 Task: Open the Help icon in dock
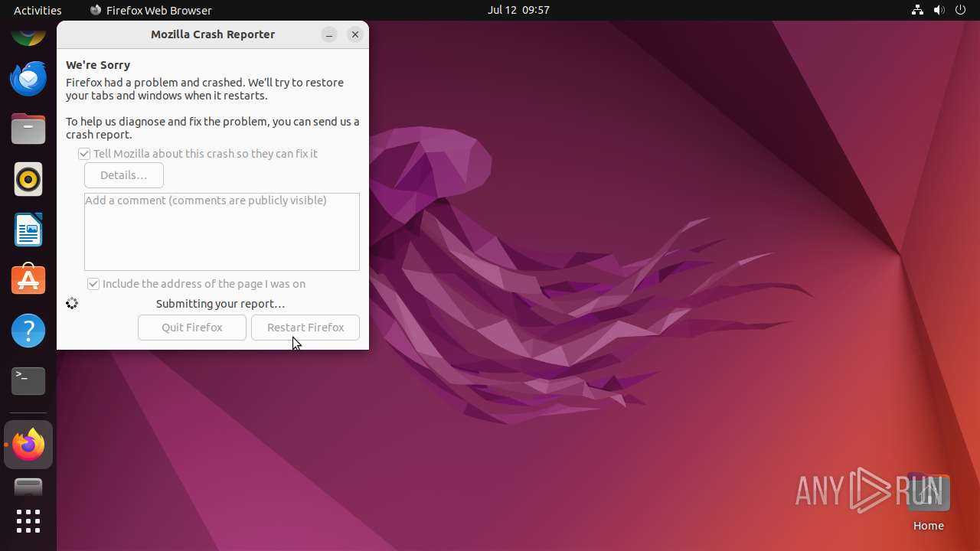point(28,331)
